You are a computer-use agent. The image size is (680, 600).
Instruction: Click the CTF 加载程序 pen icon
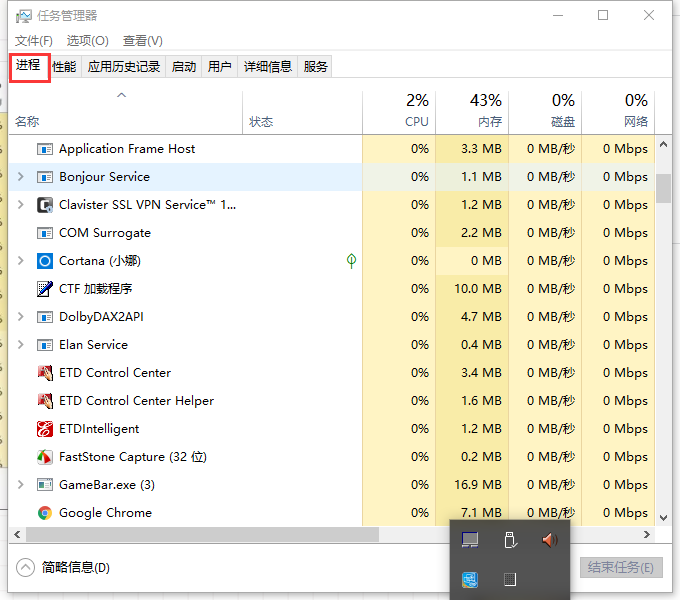(45, 289)
